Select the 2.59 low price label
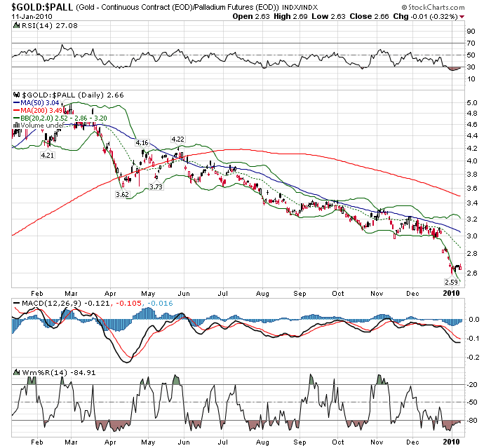 coord(452,282)
